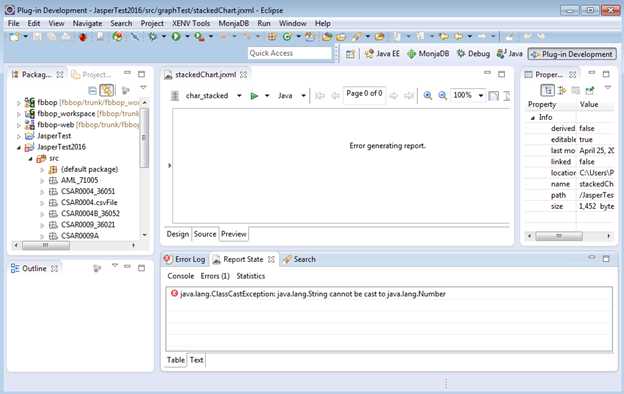Screen dimensions: 624x394
Task: Close the stackedChart.jrxml editor tab
Action: click(244, 74)
